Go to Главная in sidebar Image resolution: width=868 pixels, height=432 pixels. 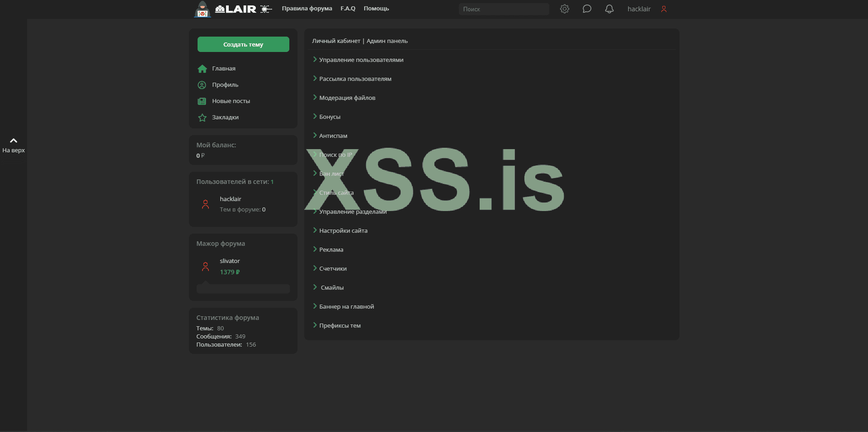pos(224,69)
